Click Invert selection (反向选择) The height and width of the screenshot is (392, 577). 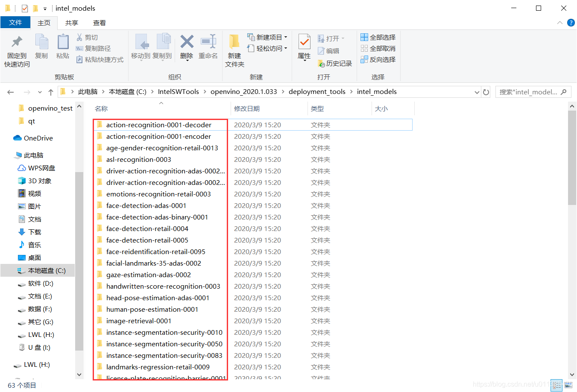[378, 60]
